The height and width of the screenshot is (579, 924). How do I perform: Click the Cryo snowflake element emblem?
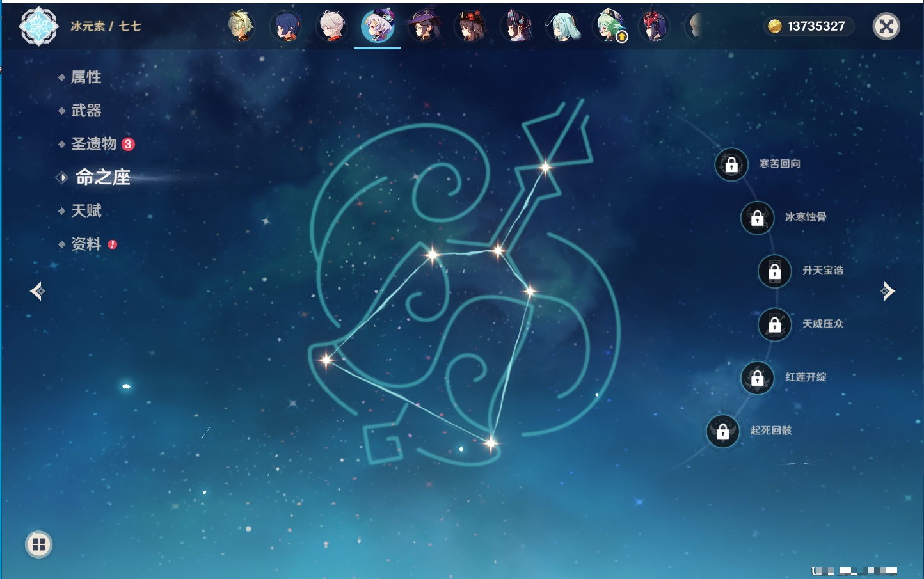click(38, 26)
